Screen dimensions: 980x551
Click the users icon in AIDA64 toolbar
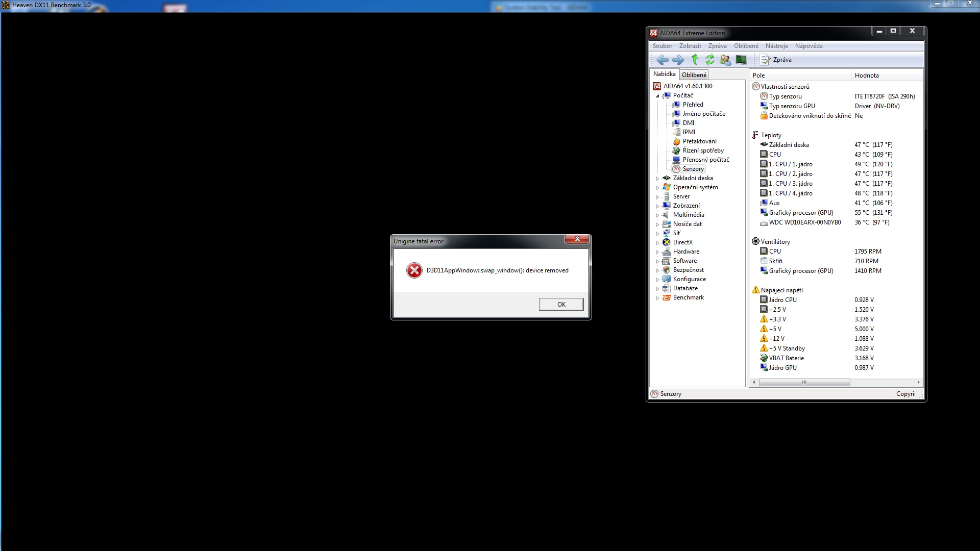click(725, 60)
